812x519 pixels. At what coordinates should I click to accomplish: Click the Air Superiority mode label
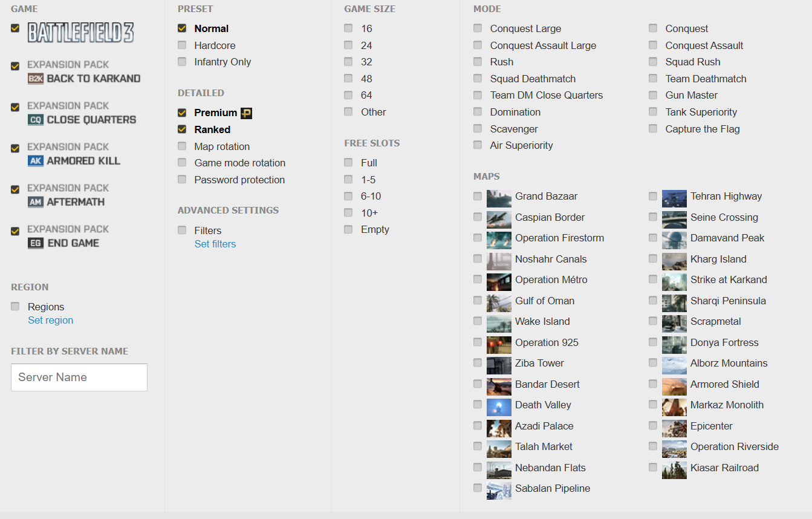(522, 146)
